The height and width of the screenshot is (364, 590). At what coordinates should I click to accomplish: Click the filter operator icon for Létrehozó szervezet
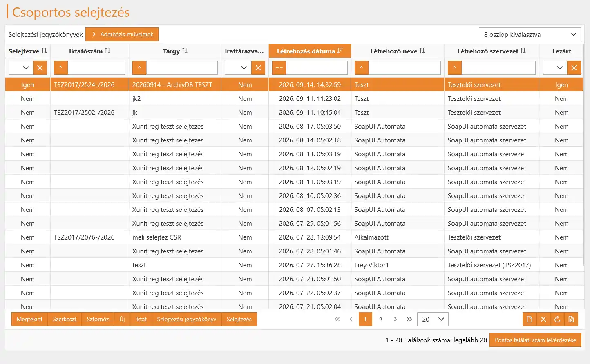(x=455, y=68)
